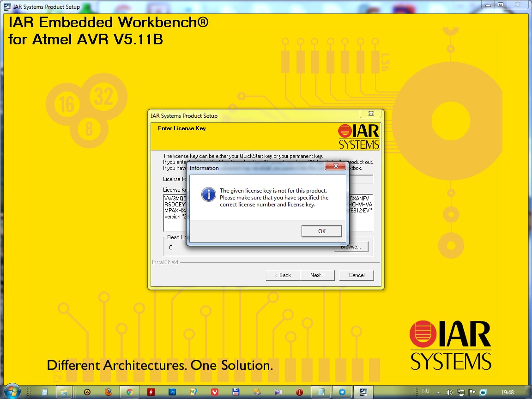The height and width of the screenshot is (399, 532).
Task: Open the Notepad taskbar item
Action: [x=320, y=392]
